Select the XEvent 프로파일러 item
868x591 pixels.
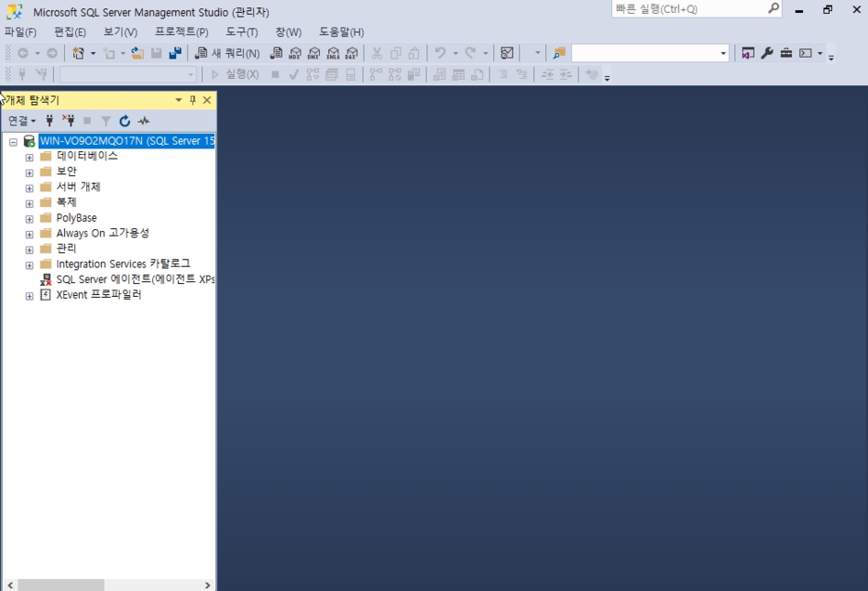click(99, 295)
